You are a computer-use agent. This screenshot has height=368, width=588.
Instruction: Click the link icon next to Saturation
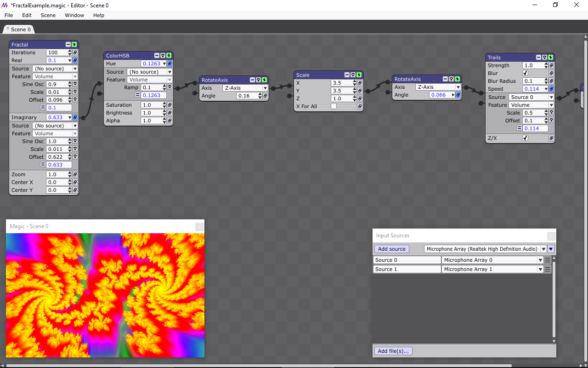click(x=170, y=105)
